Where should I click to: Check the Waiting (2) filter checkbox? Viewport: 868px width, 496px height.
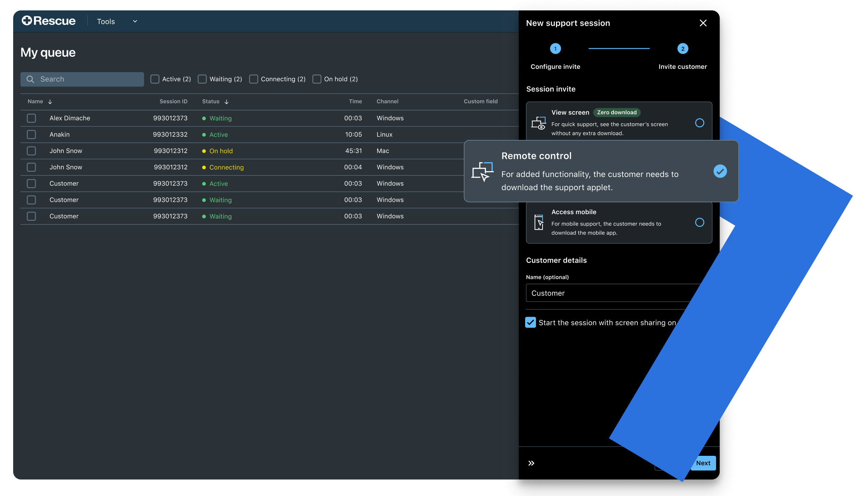coord(202,79)
